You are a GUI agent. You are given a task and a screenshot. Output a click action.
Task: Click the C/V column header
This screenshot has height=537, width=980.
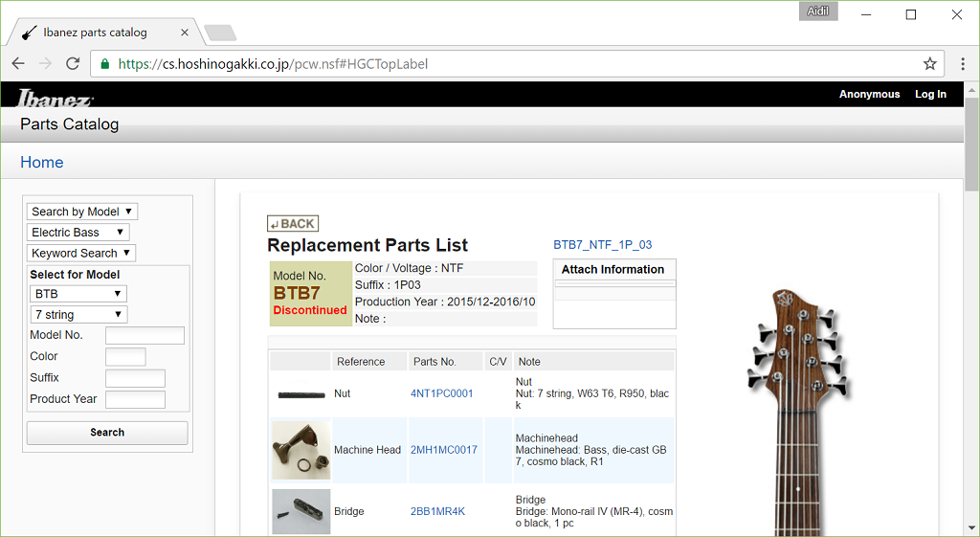(x=498, y=361)
